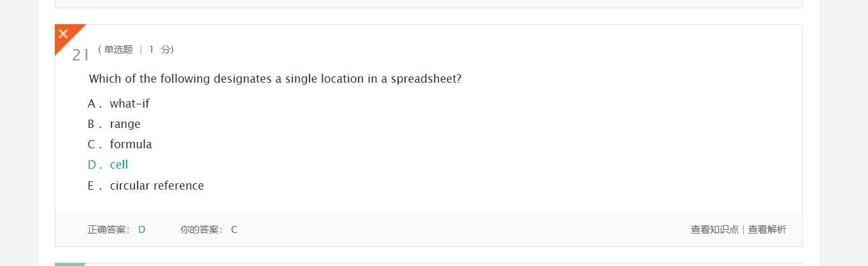Select the green option D cell

coord(108,165)
